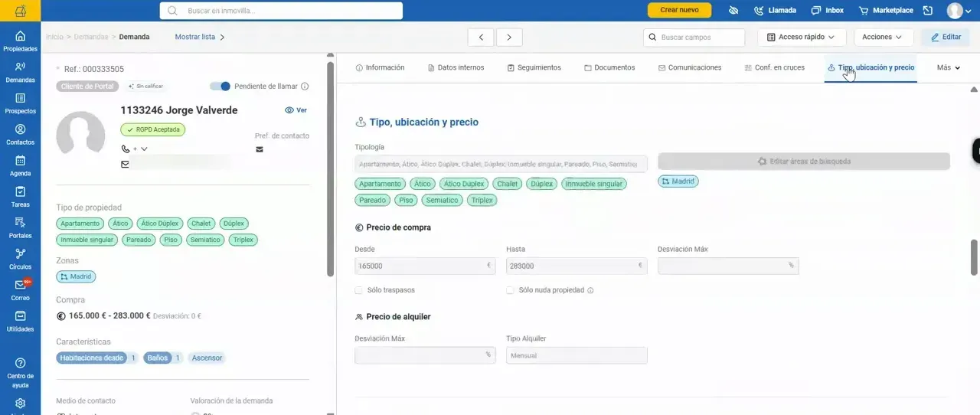The height and width of the screenshot is (415, 980).
Task: Click the Inmovilla logo icon
Action: click(x=20, y=11)
